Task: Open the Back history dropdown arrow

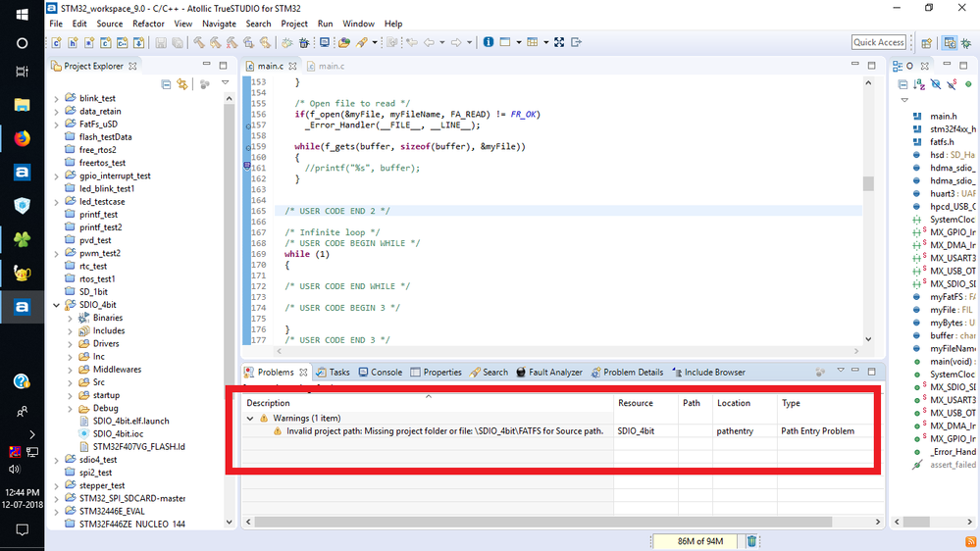Action: click(x=441, y=42)
